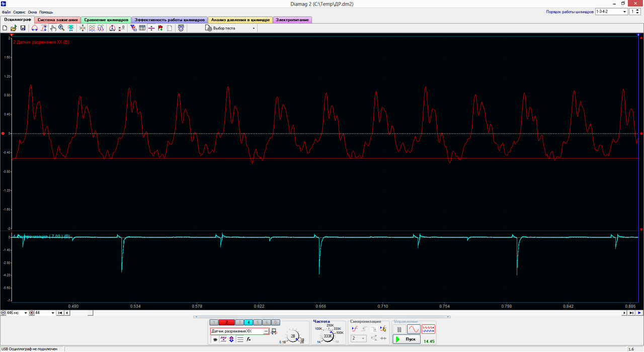644x352 pixels.
Task: Click the teal fit-to-screen icon next to the zoom tool
Action: [70, 28]
